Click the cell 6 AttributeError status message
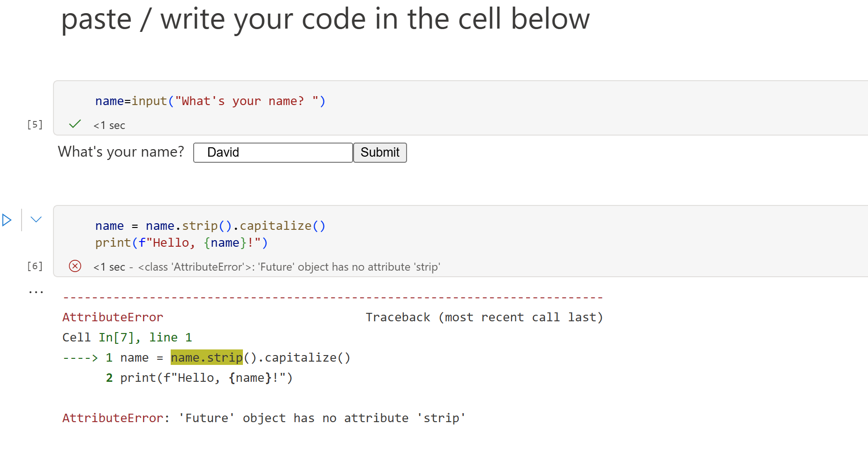The width and height of the screenshot is (868, 462). (x=289, y=267)
